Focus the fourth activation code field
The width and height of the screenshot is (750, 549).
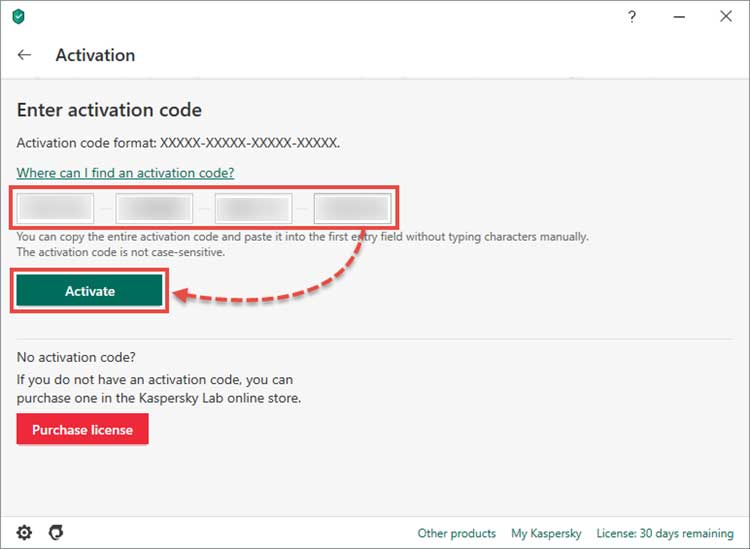pyautogui.click(x=351, y=208)
